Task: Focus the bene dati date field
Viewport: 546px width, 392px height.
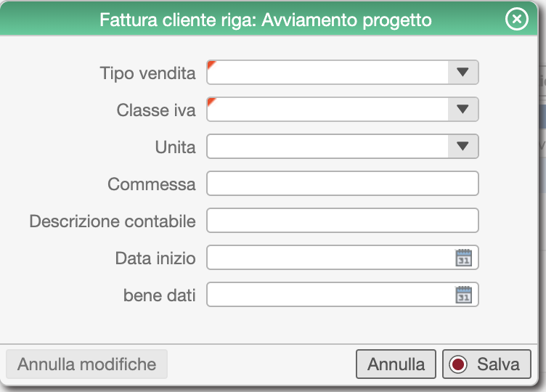Action: pyautogui.click(x=331, y=295)
